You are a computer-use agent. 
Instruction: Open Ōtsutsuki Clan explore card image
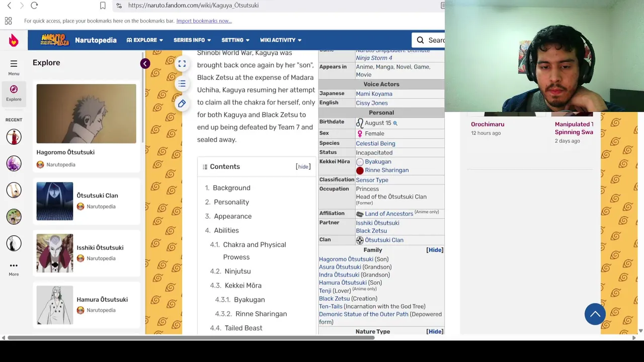pyautogui.click(x=54, y=201)
